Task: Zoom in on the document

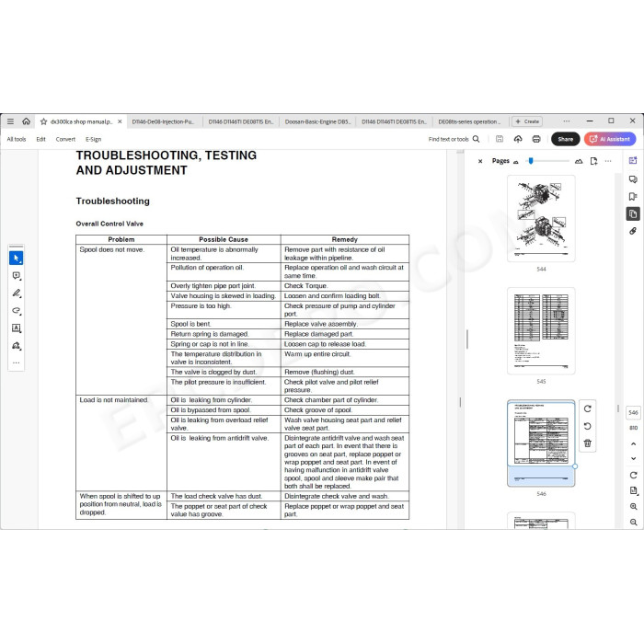Action: click(x=633, y=507)
